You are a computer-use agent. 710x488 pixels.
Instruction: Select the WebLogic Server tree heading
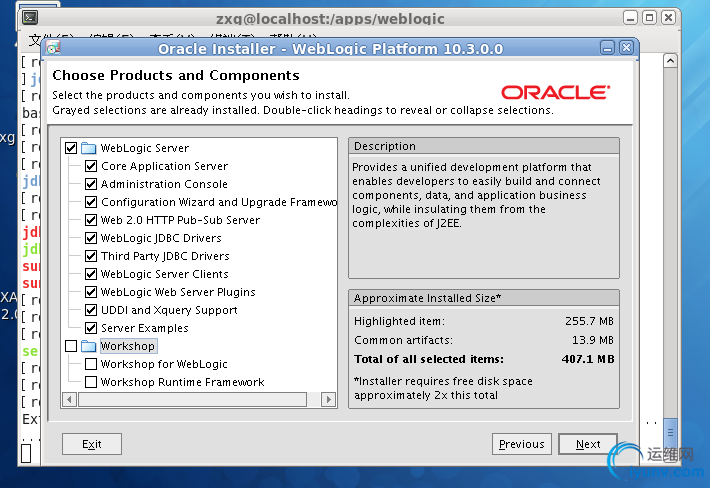pyautogui.click(x=145, y=148)
